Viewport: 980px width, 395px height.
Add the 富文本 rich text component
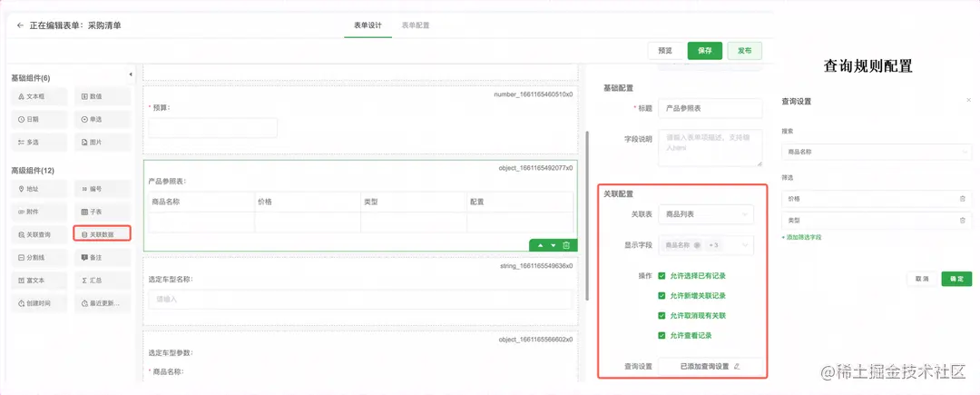tap(39, 280)
